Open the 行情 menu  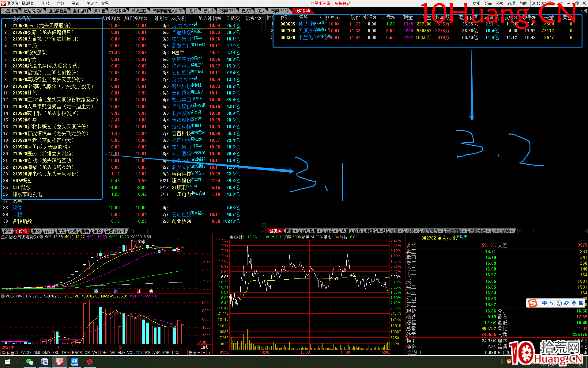[x=46, y=3]
